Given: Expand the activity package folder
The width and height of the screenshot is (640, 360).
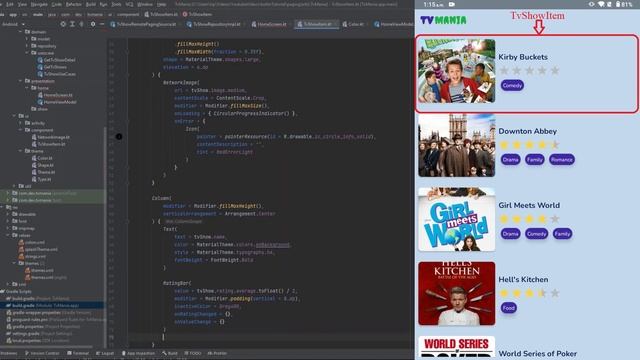Looking at the screenshot, I should coord(20,123).
